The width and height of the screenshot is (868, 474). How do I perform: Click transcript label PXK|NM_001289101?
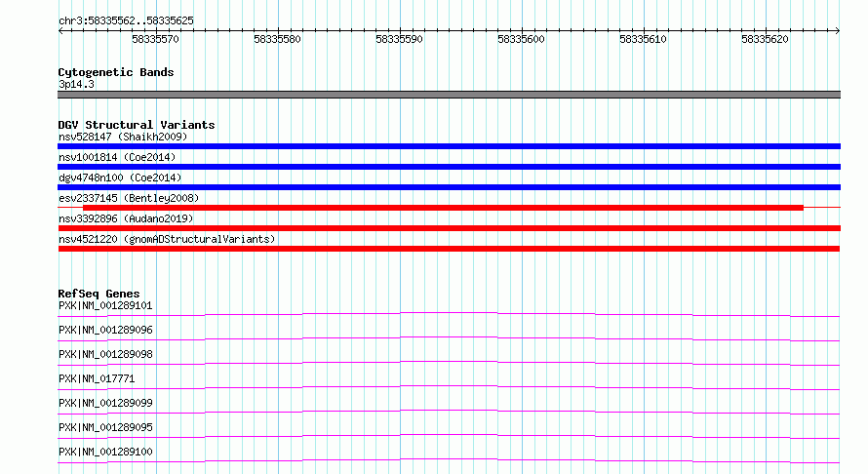[105, 305]
